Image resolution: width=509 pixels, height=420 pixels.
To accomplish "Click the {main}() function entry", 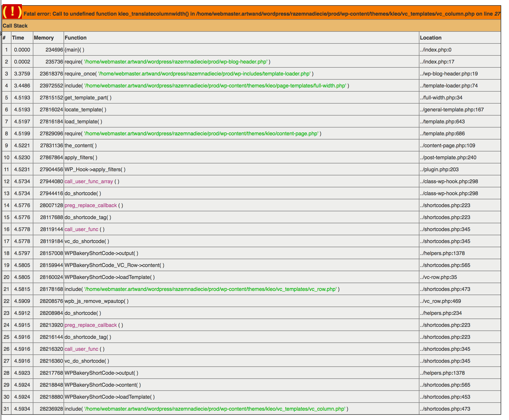I will [74, 50].
